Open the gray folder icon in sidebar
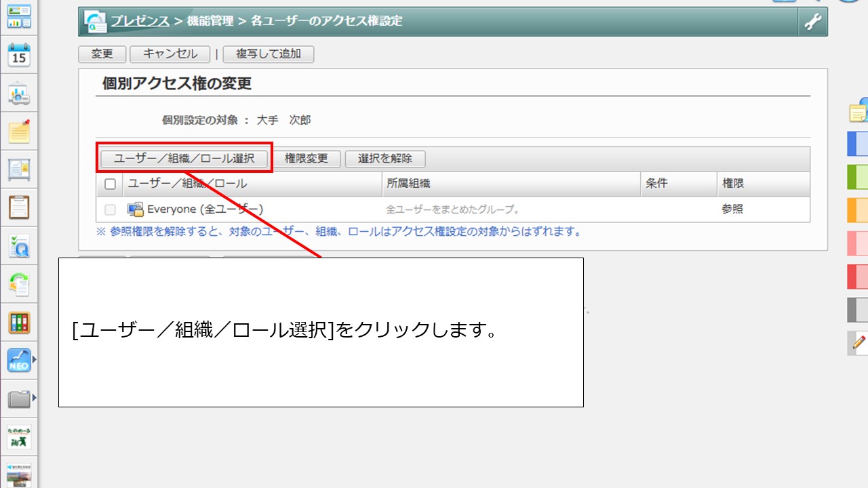868x488 pixels. pos(19,399)
